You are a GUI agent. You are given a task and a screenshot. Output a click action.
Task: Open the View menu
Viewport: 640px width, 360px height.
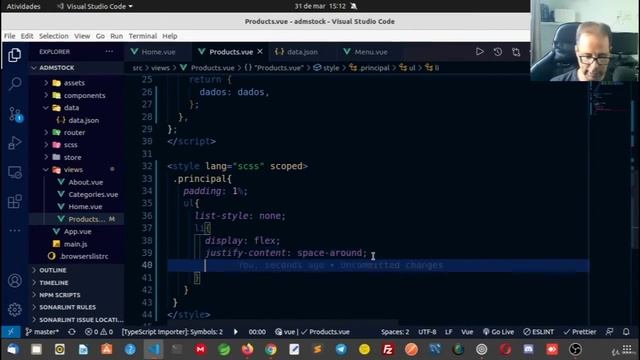pyautogui.click(x=82, y=36)
